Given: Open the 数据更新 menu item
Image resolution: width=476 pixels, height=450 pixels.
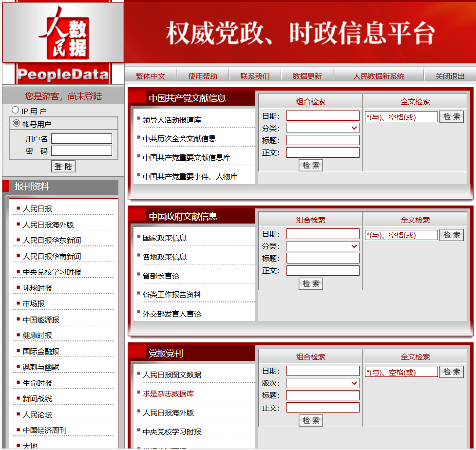Looking at the screenshot, I should pyautogui.click(x=307, y=76).
